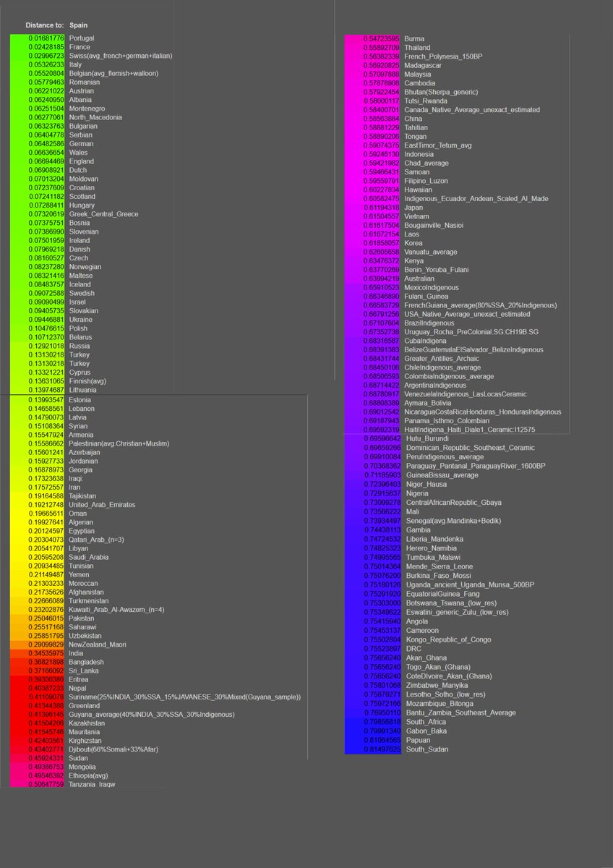The width and height of the screenshot is (613, 868).
Task: Select the Saudi_Arabia label
Action: point(89,558)
